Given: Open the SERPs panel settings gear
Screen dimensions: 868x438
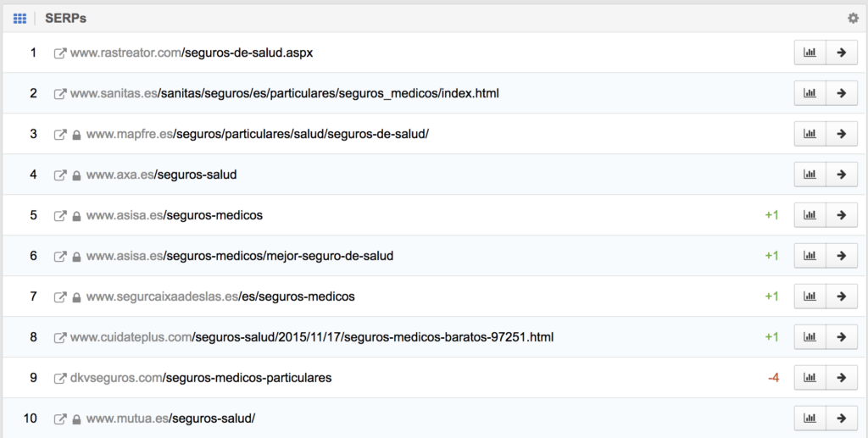Looking at the screenshot, I should (x=853, y=18).
